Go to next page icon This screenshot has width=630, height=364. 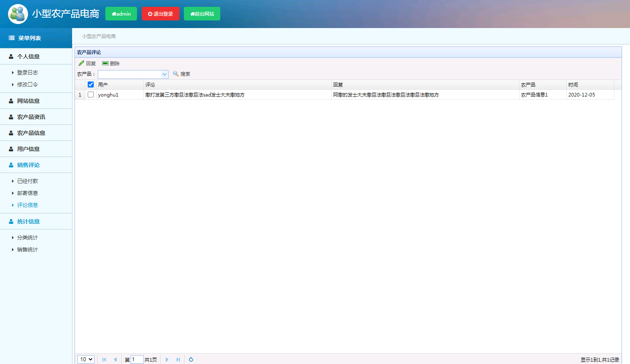[167, 360]
